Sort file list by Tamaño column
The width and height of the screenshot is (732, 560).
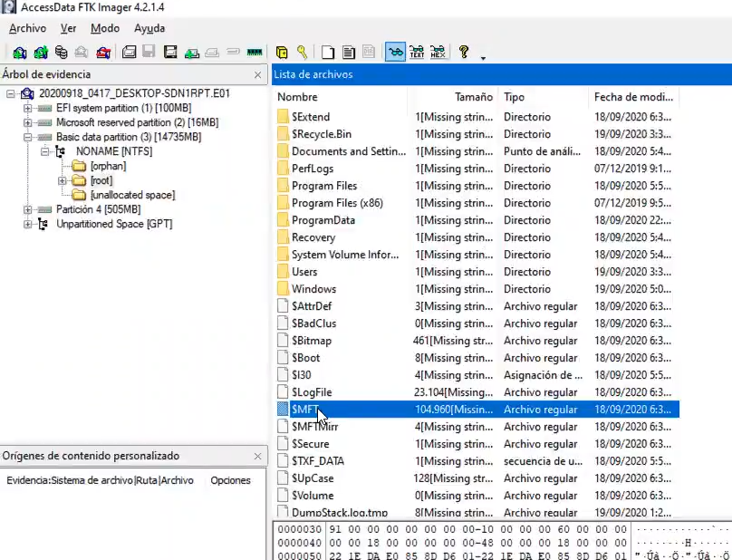tap(452, 97)
